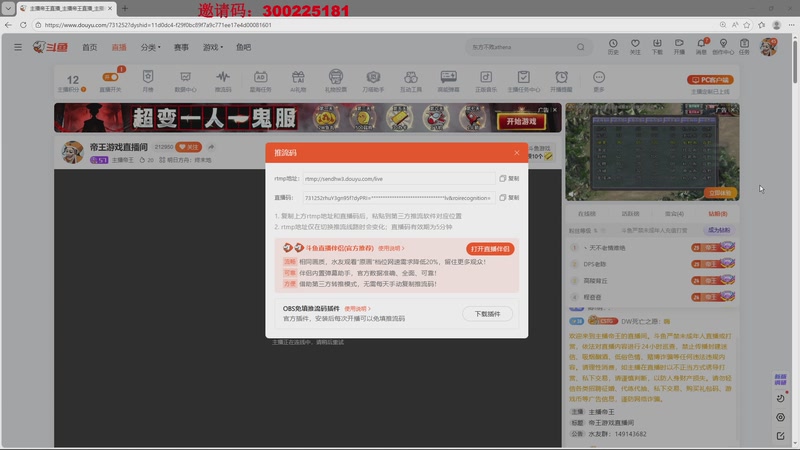
Task: Click the page vertical scrollbar
Action: tap(795, 60)
